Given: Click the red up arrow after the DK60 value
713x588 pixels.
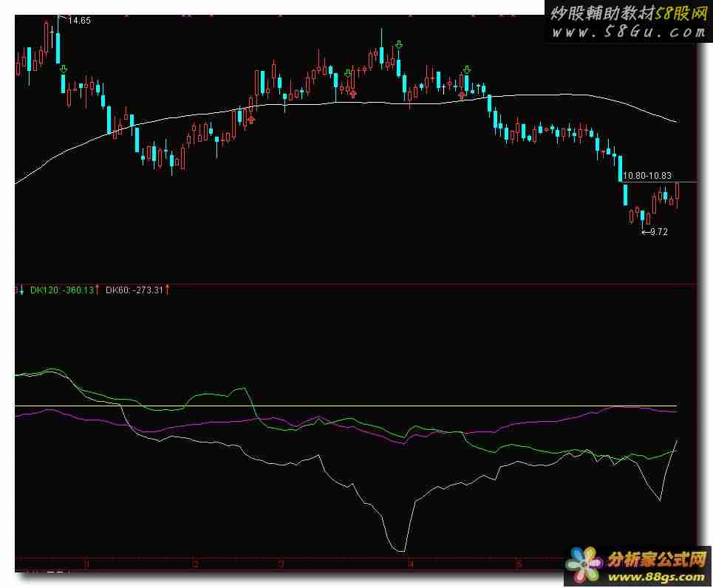Looking at the screenshot, I should click(168, 290).
